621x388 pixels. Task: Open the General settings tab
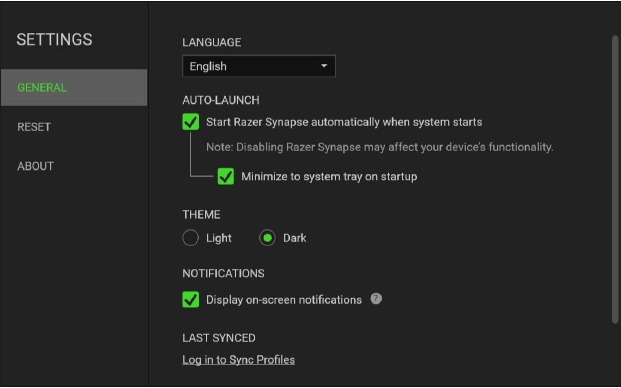pos(74,87)
